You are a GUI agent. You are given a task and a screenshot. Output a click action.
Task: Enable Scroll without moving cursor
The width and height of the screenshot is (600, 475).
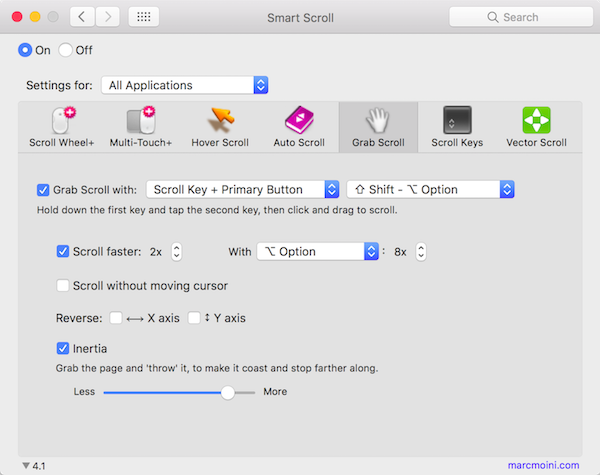63,285
